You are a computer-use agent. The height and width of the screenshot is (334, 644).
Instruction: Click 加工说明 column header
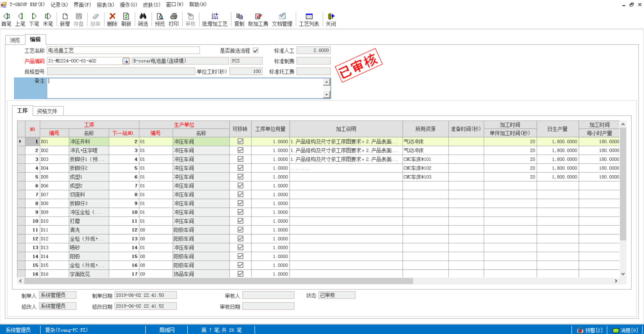pyautogui.click(x=346, y=129)
